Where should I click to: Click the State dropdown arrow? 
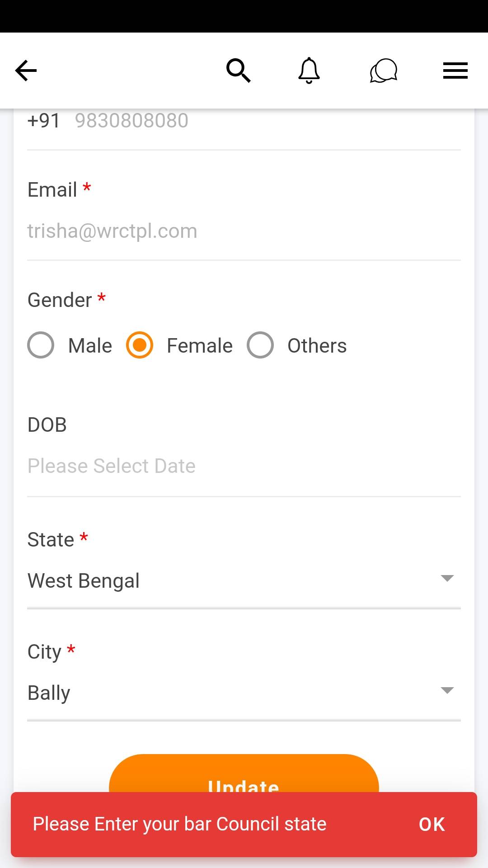[x=447, y=579]
